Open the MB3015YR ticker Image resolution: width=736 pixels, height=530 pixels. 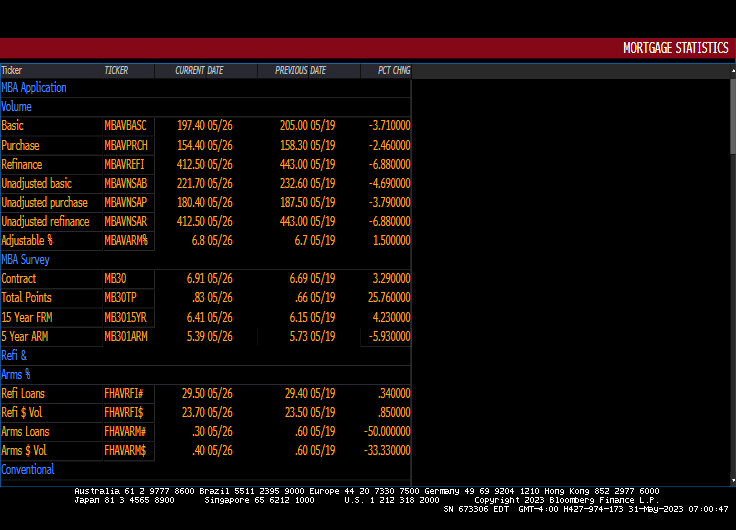(x=126, y=317)
